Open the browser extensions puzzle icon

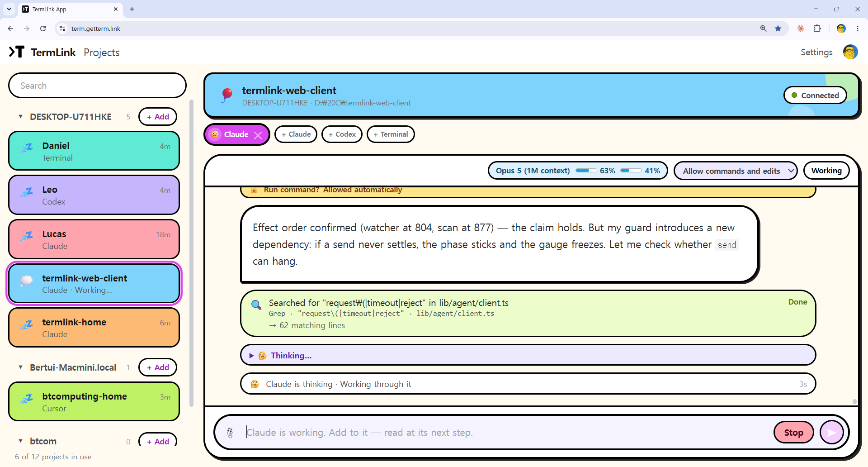click(x=817, y=29)
